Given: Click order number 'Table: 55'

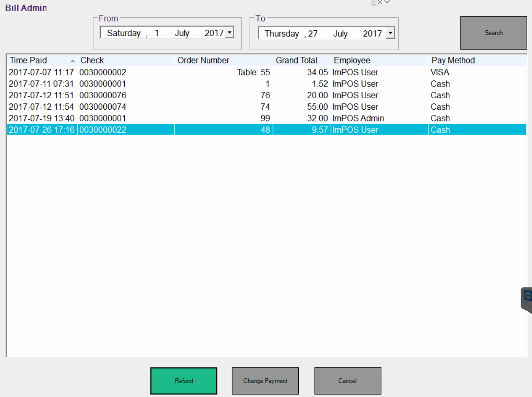Looking at the screenshot, I should (253, 72).
